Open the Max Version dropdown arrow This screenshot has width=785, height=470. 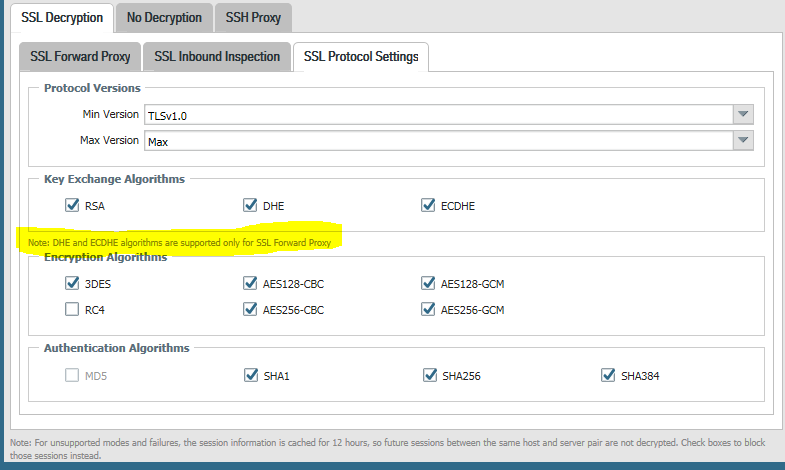743,141
